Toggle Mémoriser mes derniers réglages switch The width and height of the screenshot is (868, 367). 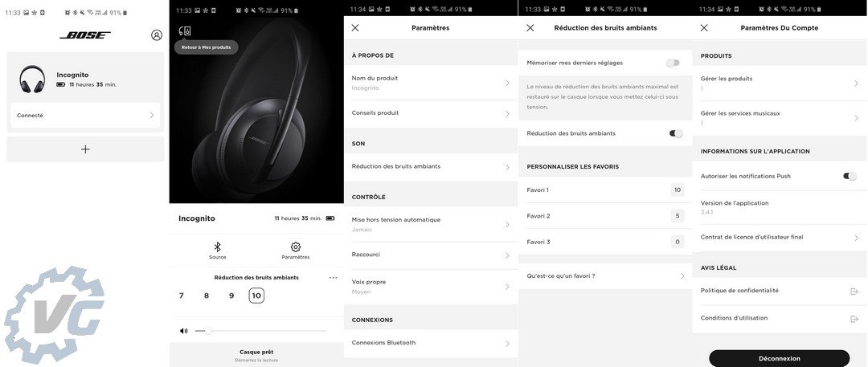coord(673,63)
